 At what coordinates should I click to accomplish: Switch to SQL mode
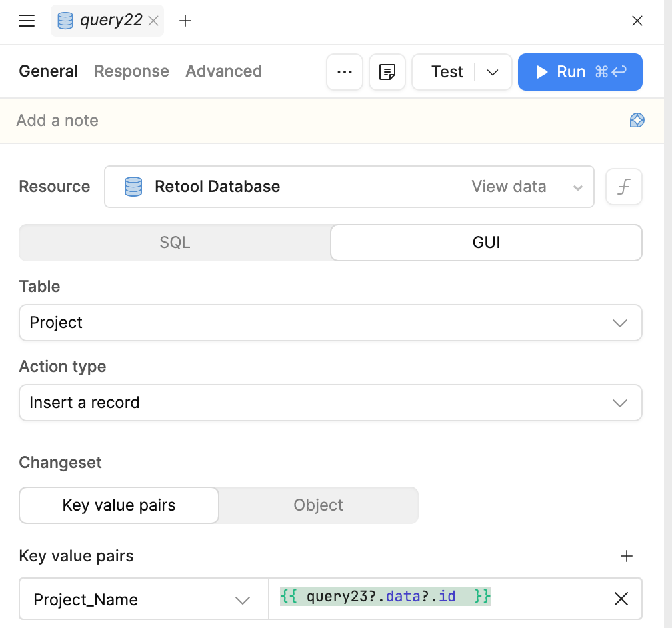click(x=175, y=243)
